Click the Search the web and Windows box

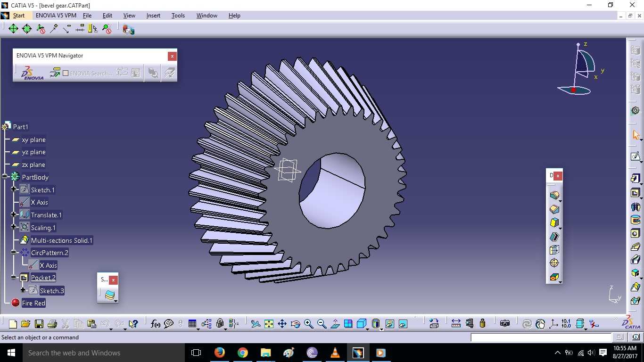pyautogui.click(x=103, y=353)
